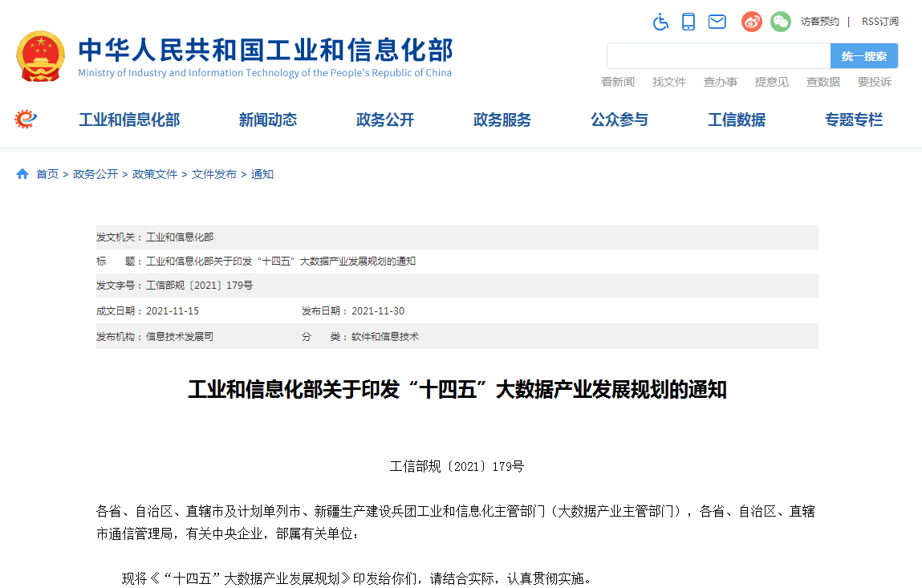Open the 工信数据 nav menu
The height and width of the screenshot is (588, 922).
pos(736,120)
